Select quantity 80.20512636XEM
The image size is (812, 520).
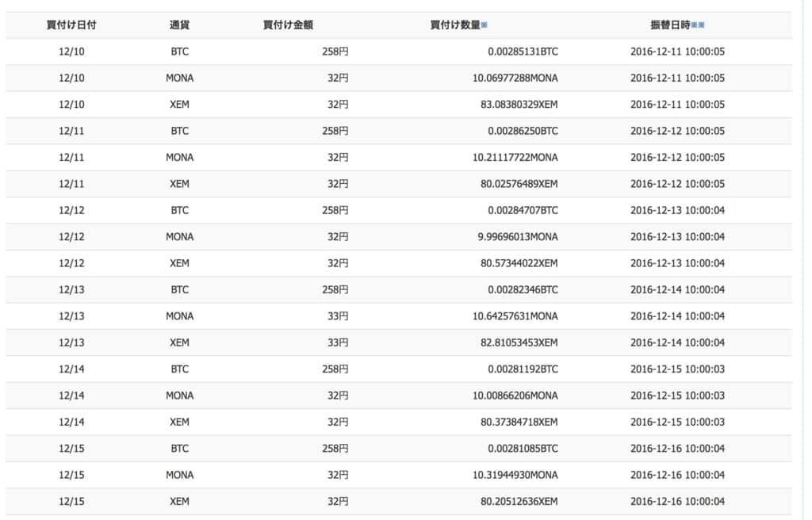(x=519, y=501)
